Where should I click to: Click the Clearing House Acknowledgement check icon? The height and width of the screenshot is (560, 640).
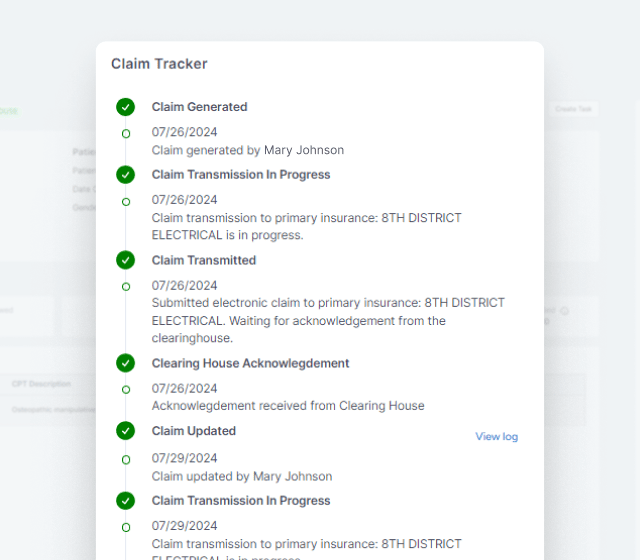125,363
